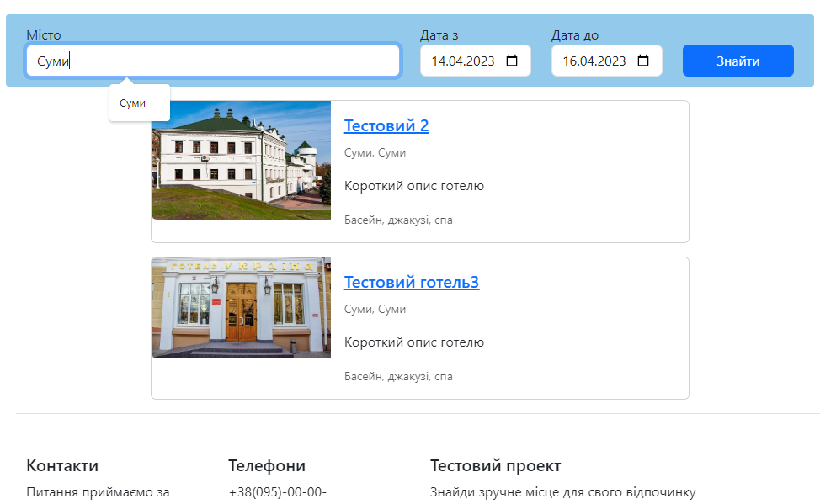
Task: Click the phone number +38(095)-00-00-
Action: [x=277, y=493]
